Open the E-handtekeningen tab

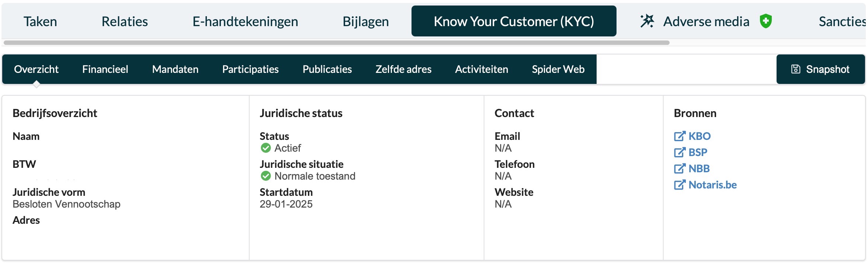245,21
